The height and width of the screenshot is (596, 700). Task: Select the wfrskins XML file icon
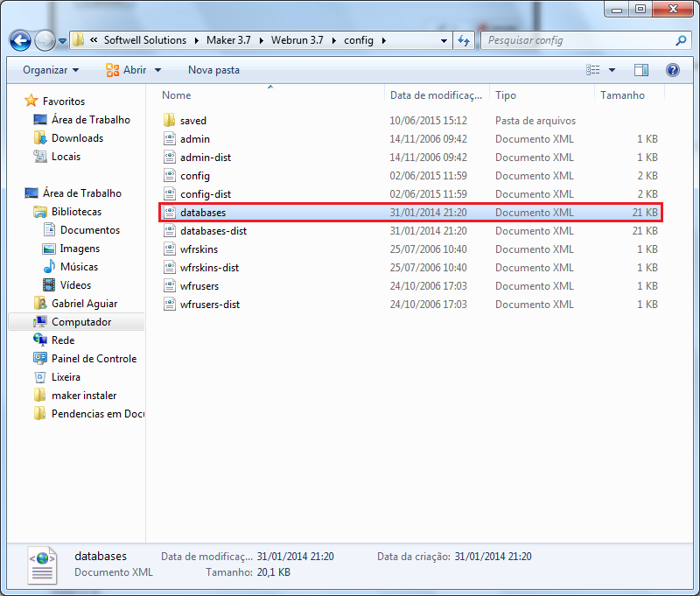coord(170,249)
